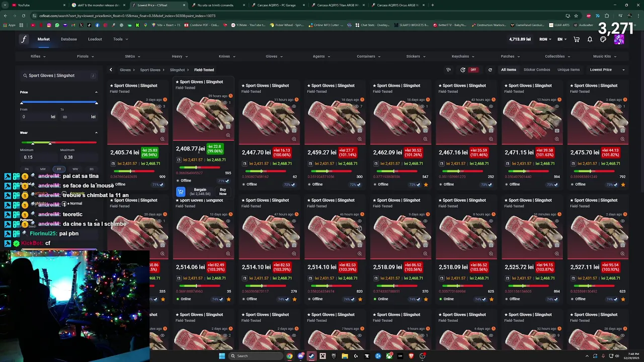Open the notifications bell
This screenshot has height=362, width=644.
(590, 39)
